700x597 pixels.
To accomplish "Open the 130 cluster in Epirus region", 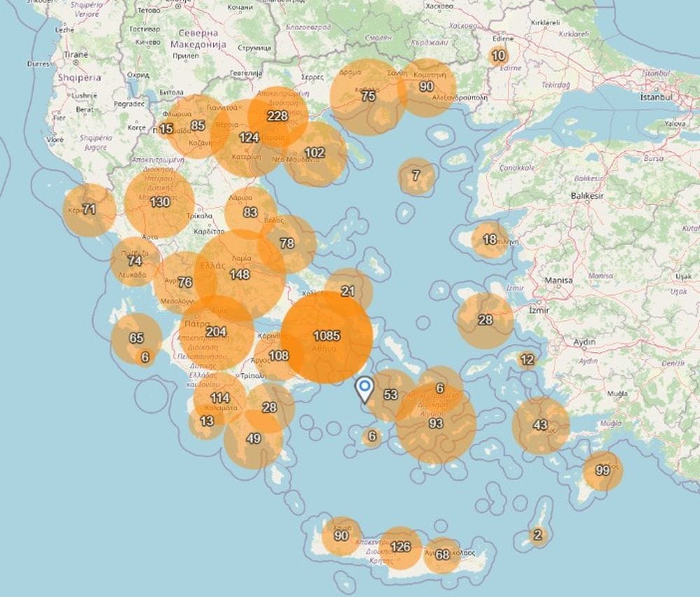I will [159, 202].
